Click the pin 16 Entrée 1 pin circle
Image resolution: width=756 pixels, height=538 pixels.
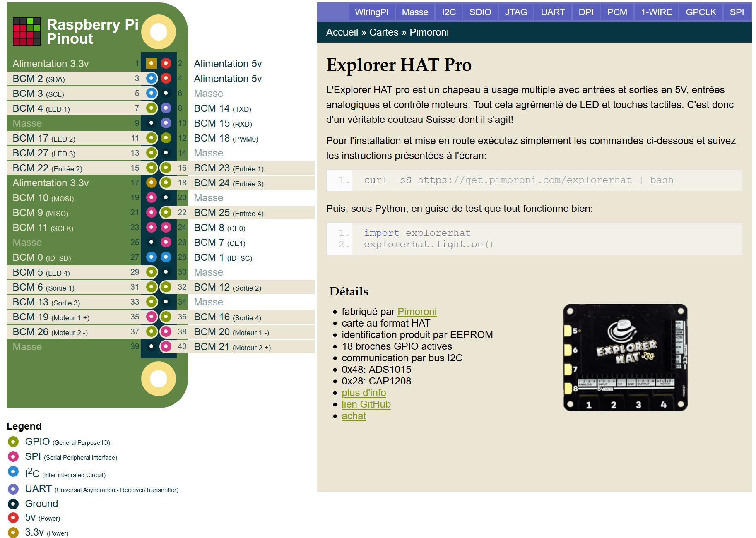pos(166,168)
